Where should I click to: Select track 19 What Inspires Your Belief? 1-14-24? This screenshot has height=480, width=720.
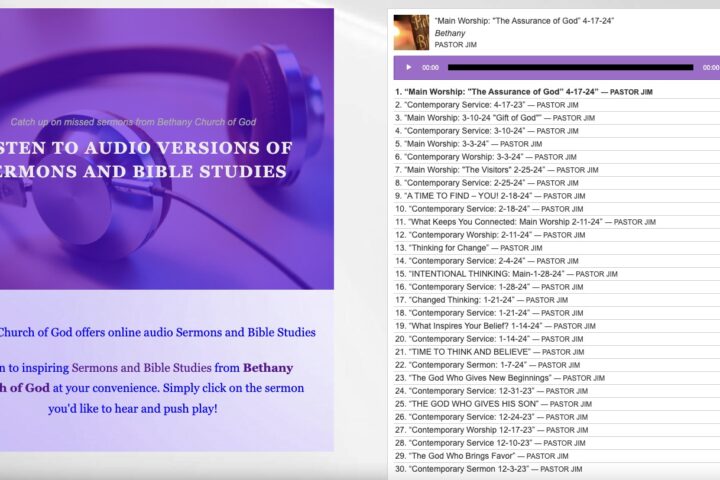[x=557, y=326]
